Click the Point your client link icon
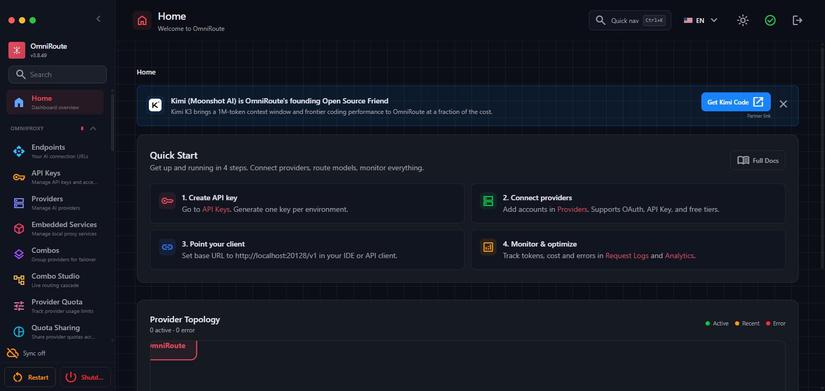Viewport: 825px width, 391px height. coord(167,247)
